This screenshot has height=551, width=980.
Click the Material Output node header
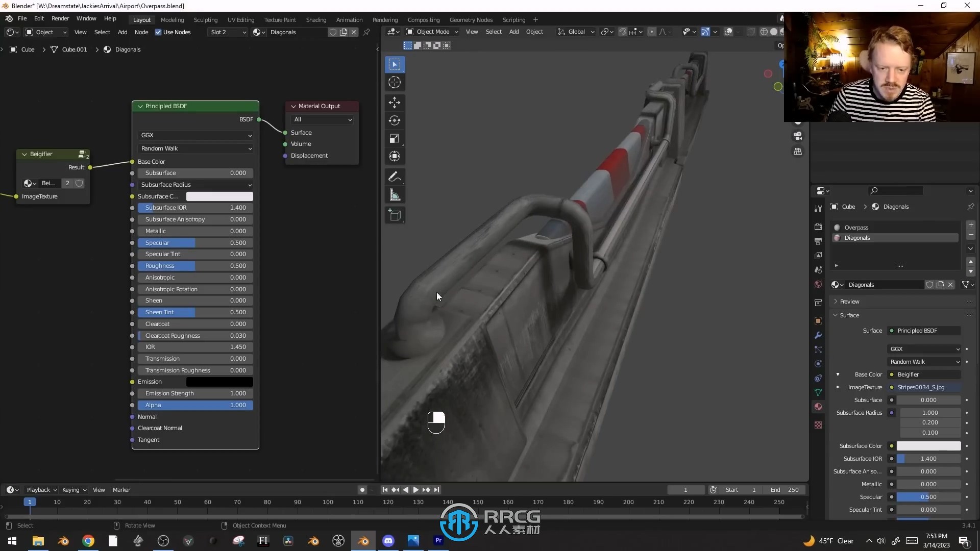pos(320,106)
